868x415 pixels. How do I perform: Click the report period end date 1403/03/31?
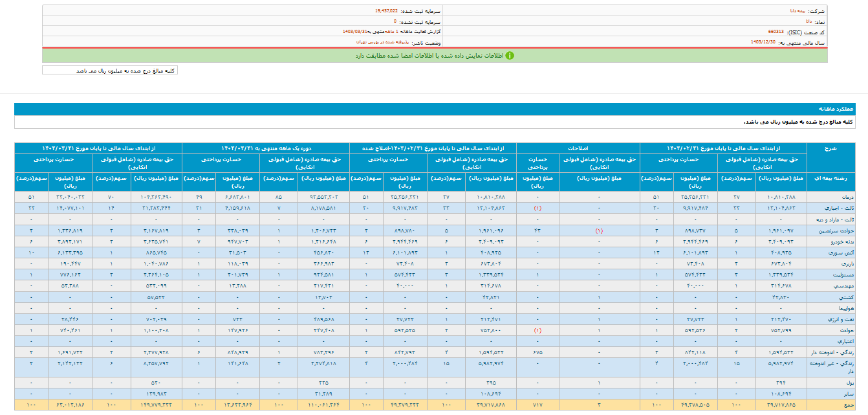tap(355, 31)
